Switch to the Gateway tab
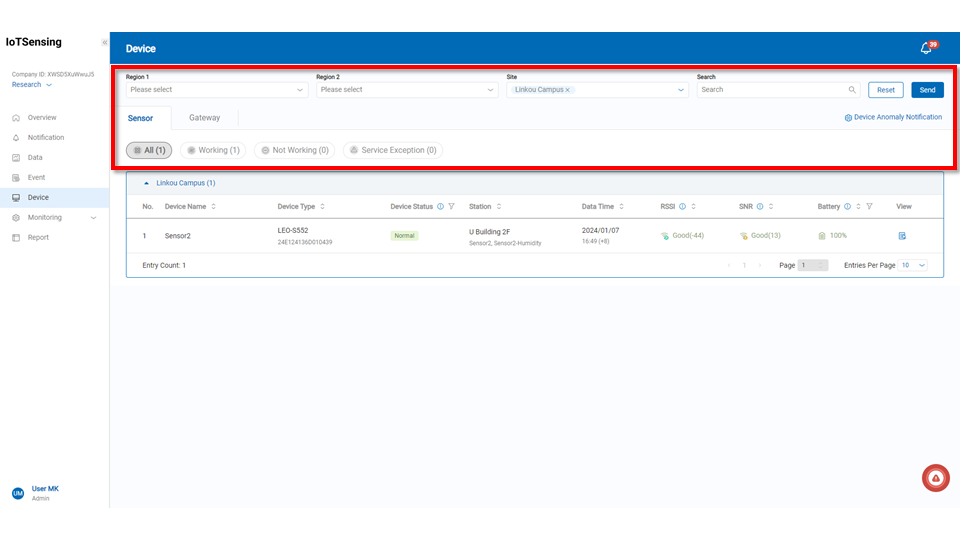This screenshot has height=540, width=960. (204, 118)
